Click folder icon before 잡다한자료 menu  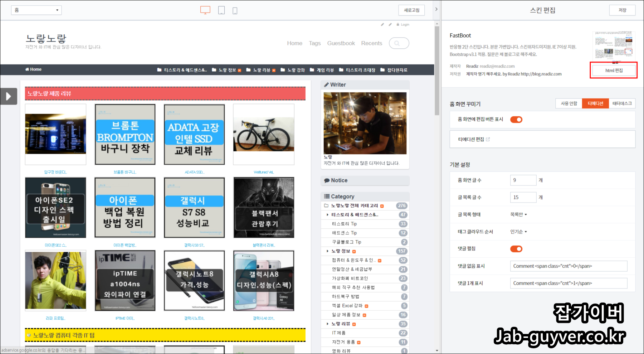382,70
